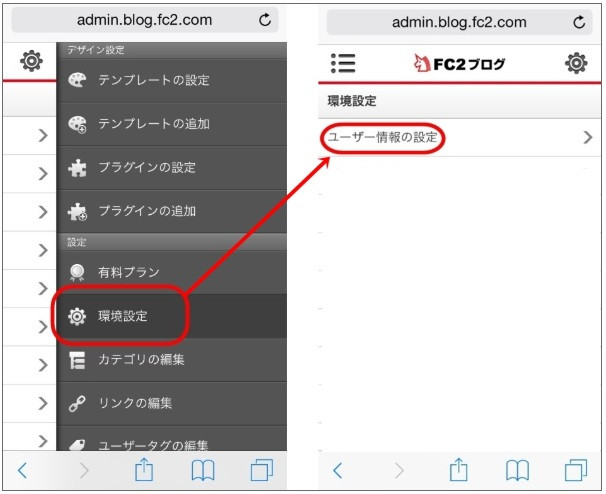Tap the gear icon in right screen header
Viewport: 606px width, 494px height.
pos(576,63)
